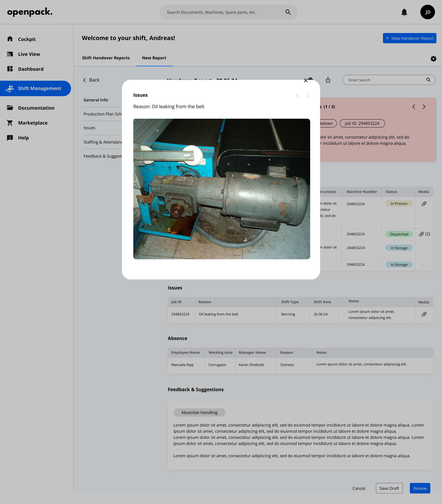Click the Corrugator working area cell
This screenshot has width=442, height=504.
[217, 365]
